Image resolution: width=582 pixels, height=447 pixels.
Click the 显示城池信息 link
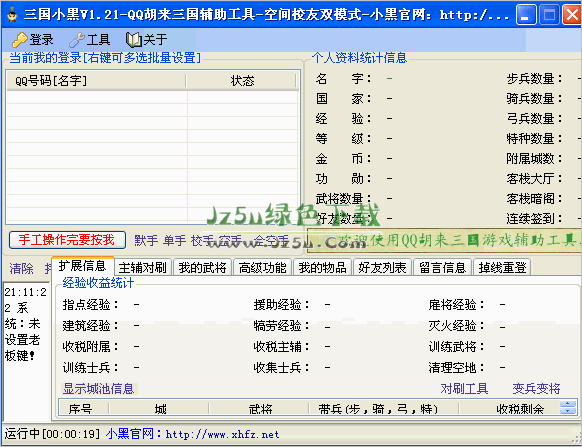[x=99, y=389]
